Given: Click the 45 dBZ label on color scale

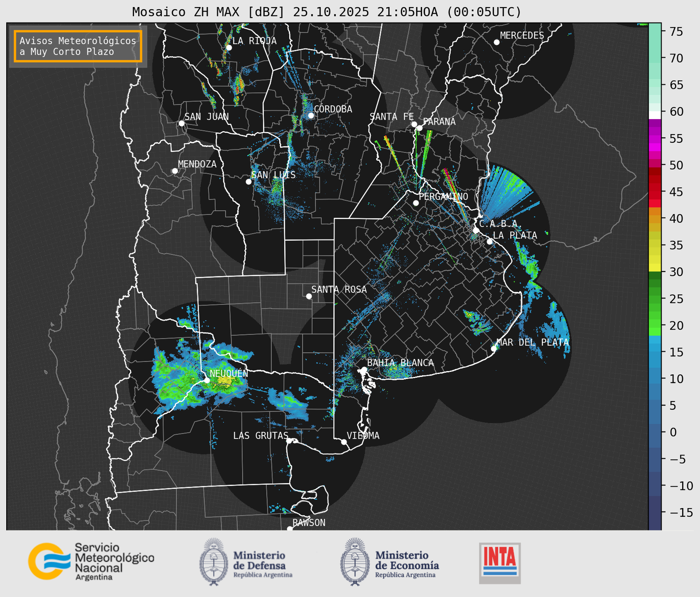Looking at the screenshot, I should pyautogui.click(x=676, y=192).
